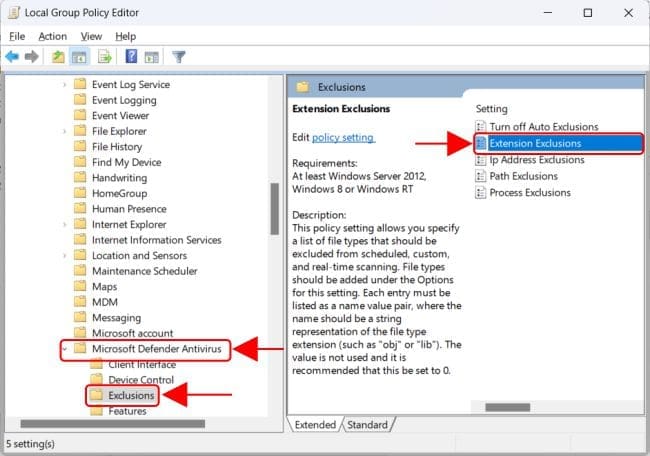Viewport: 650px width, 456px height.
Task: Select Turn off Auto Exclusions setting
Action: [x=543, y=127]
